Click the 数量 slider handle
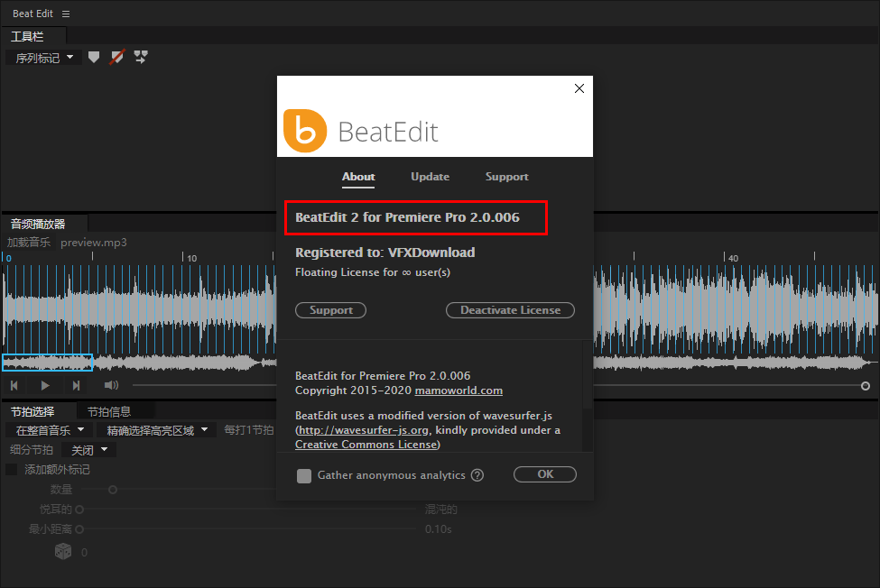This screenshot has width=880, height=588. pos(113,490)
